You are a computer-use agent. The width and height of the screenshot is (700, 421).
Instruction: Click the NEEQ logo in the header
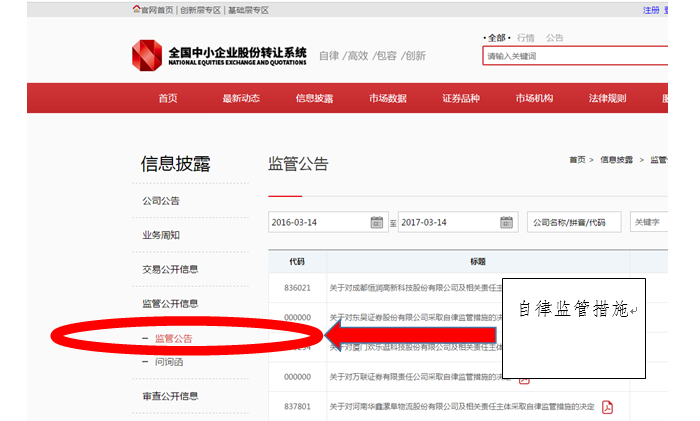pos(146,54)
